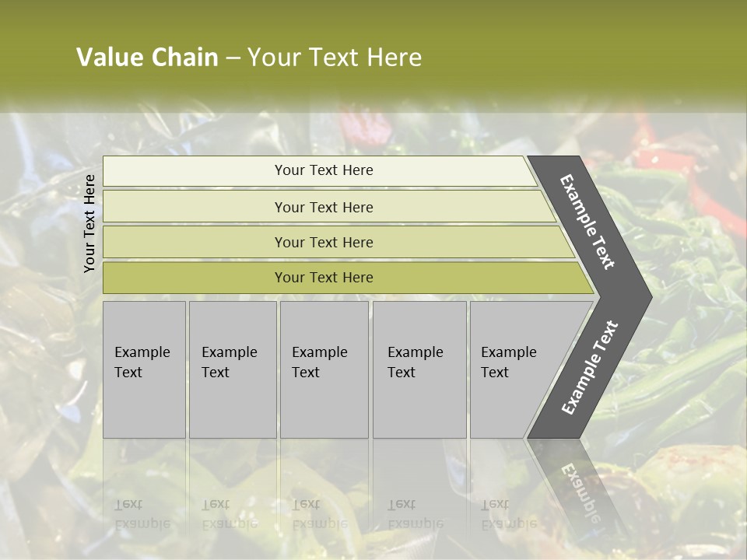Click the middle gray "Example Text" box

coord(323,369)
